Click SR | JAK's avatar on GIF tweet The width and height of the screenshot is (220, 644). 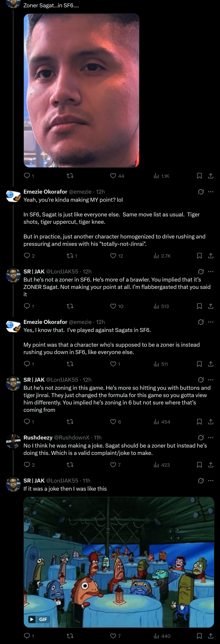coord(13,484)
